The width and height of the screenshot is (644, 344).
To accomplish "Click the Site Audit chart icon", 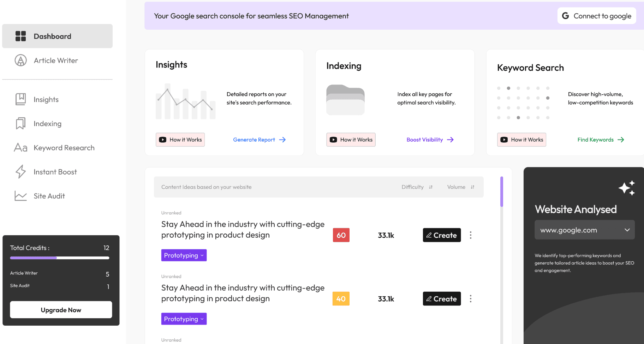I will click(21, 196).
